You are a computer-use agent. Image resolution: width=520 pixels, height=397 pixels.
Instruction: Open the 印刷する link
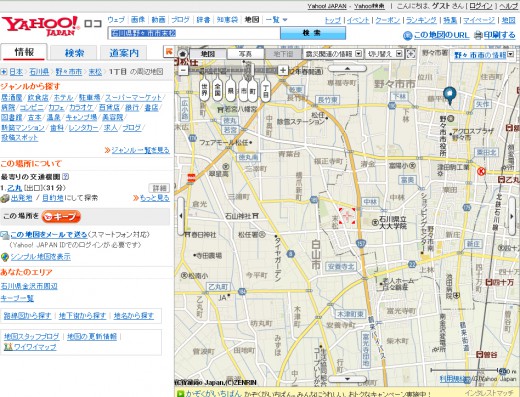pyautogui.click(x=500, y=35)
